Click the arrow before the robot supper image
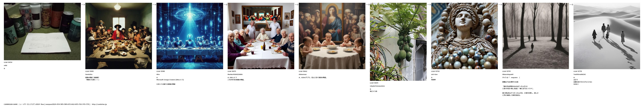The height and width of the screenshot is (107, 644). pyautogui.click(x=154, y=5)
